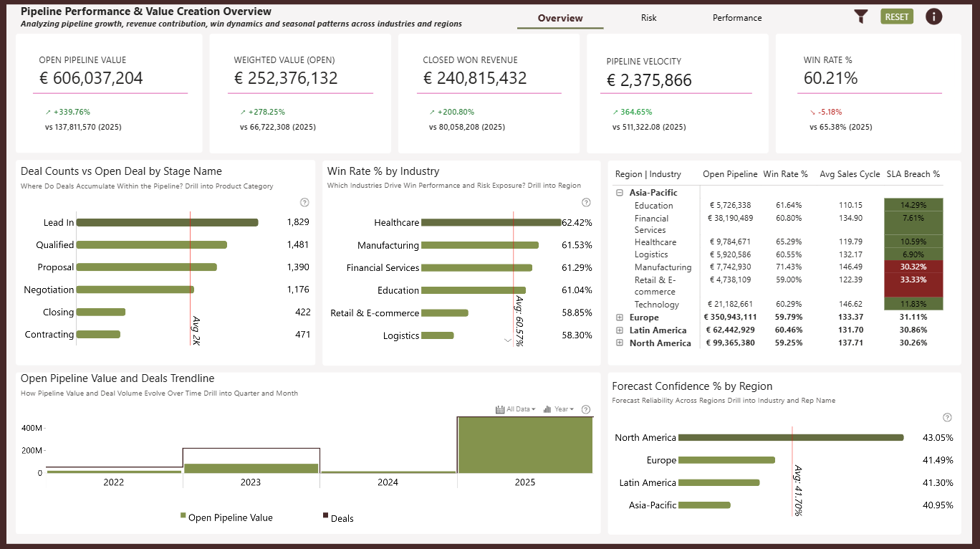The height and width of the screenshot is (549, 980).
Task: Open help icon on Win Rate chart
Action: click(586, 202)
